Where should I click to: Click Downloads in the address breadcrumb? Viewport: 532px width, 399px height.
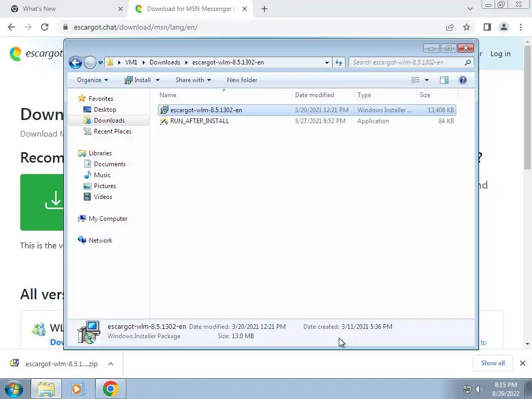(x=165, y=62)
